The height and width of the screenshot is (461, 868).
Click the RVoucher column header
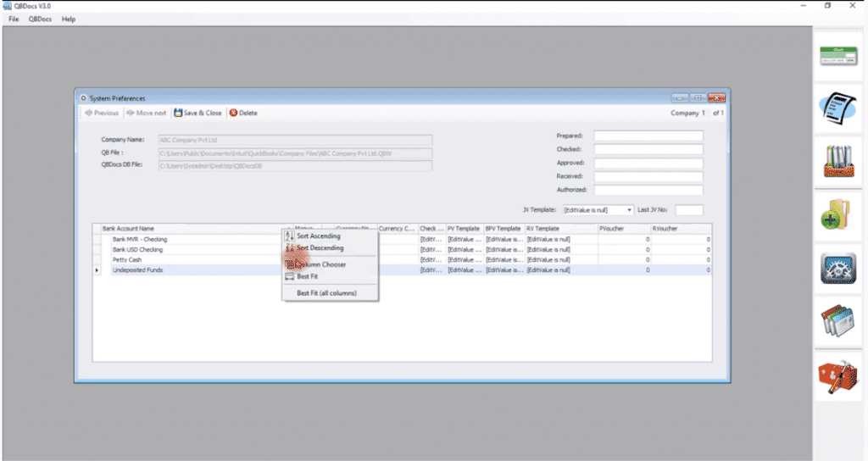click(681, 229)
